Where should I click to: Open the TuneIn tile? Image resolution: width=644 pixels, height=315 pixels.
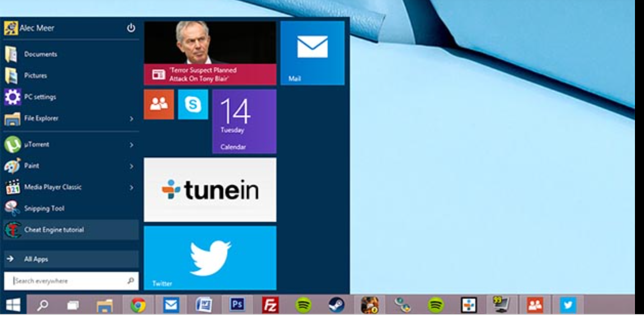210,190
